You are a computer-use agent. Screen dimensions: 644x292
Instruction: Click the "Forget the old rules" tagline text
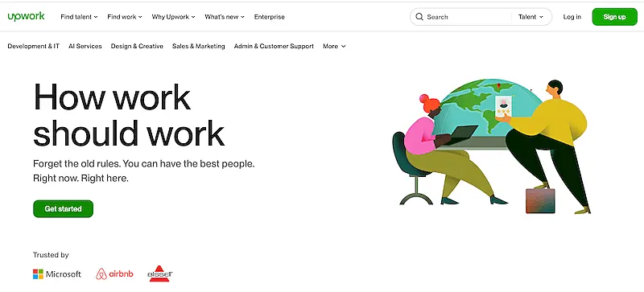[x=144, y=171]
